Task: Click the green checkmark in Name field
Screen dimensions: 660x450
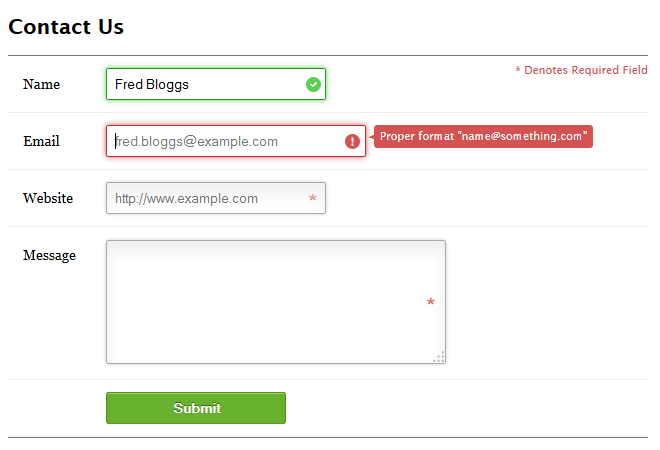Action: pyautogui.click(x=313, y=84)
